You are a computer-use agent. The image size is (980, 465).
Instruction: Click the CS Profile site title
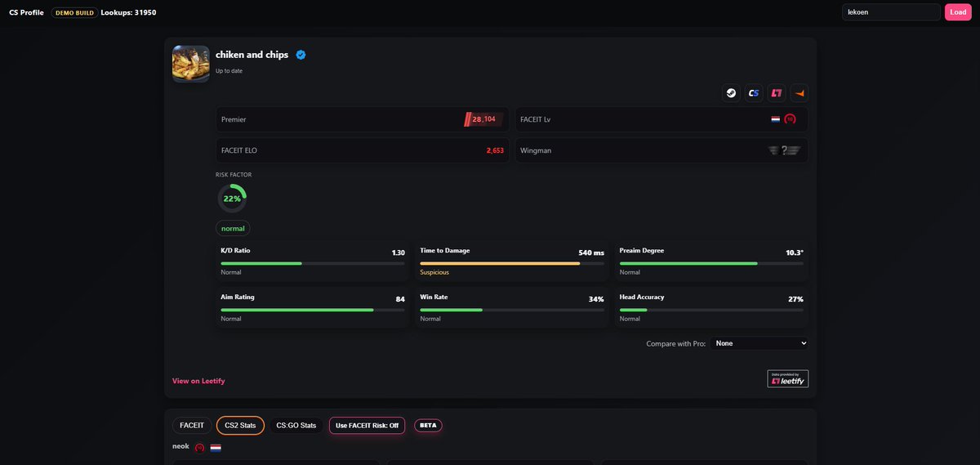[x=26, y=12]
